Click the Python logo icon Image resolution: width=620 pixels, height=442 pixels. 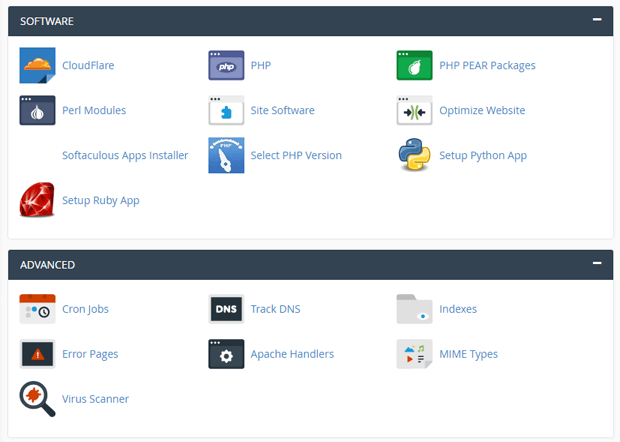pyautogui.click(x=414, y=155)
